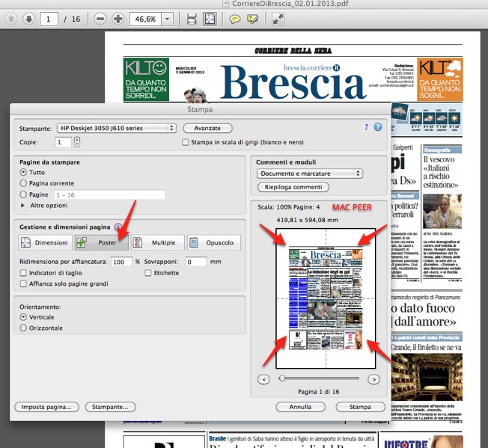488x448 pixels.
Task: Switch to read mode with expand arrows icon
Action: 278,19
